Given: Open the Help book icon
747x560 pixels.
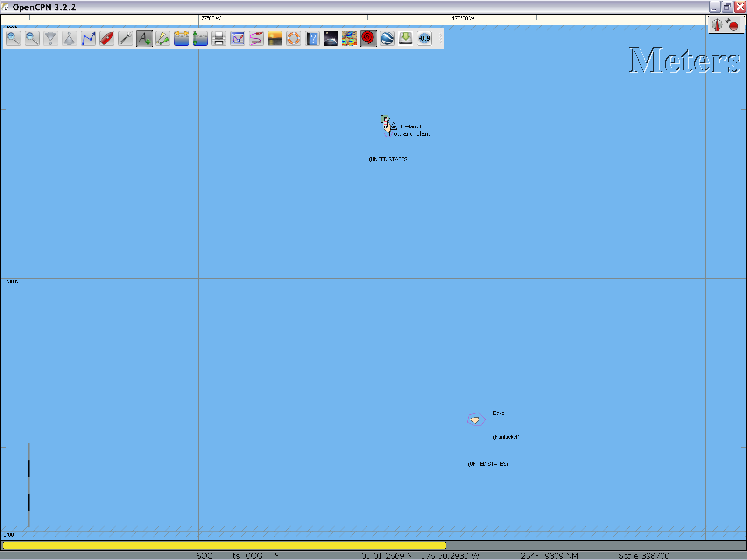Looking at the screenshot, I should coord(312,38).
